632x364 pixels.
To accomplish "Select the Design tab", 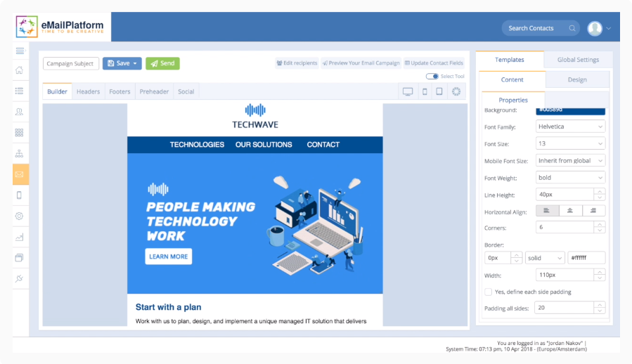I will click(577, 79).
